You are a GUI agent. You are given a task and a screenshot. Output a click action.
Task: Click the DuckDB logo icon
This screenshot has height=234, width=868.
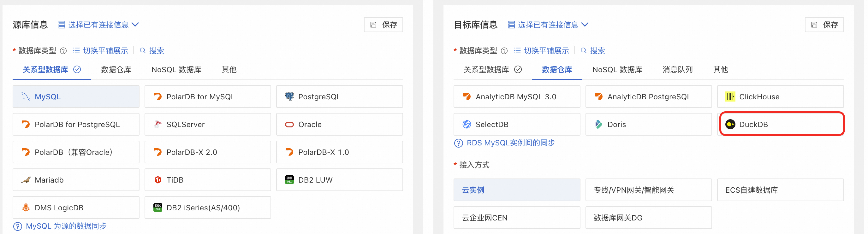[x=730, y=124]
